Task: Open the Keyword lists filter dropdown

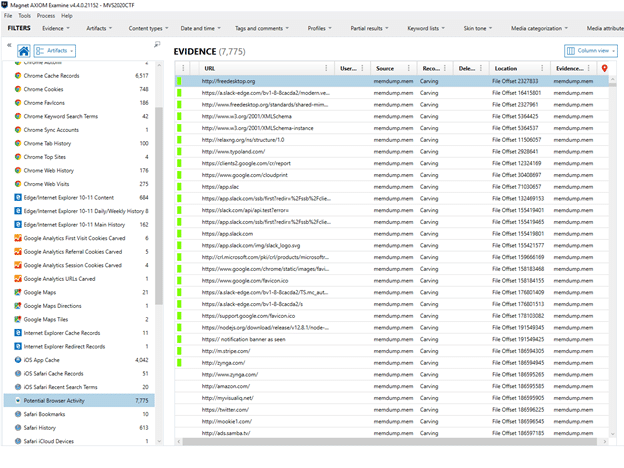Action: coord(426,28)
